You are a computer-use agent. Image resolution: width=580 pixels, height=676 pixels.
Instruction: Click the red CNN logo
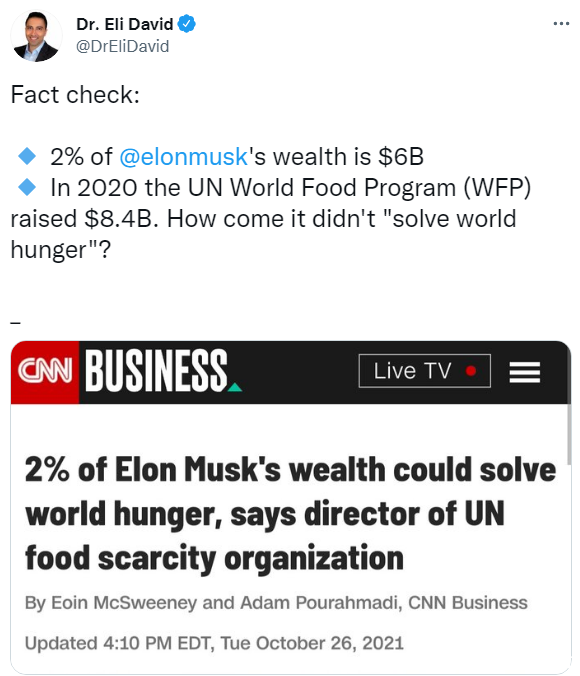click(45, 372)
